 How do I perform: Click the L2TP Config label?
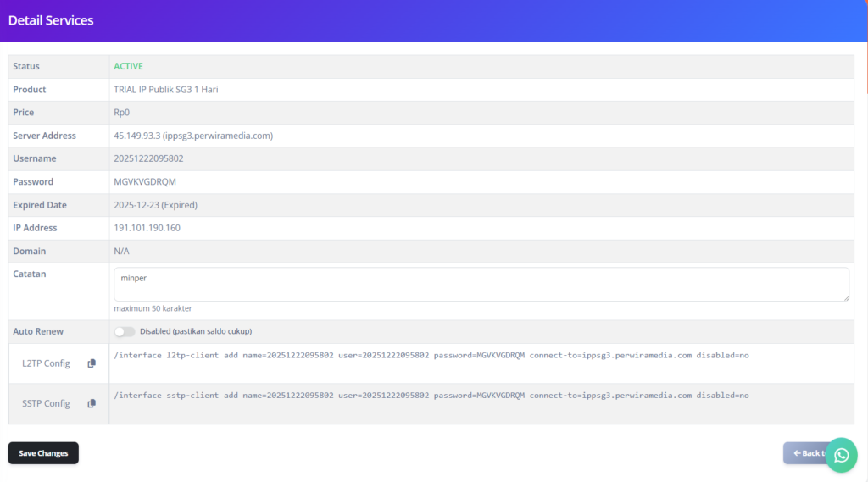pos(46,363)
